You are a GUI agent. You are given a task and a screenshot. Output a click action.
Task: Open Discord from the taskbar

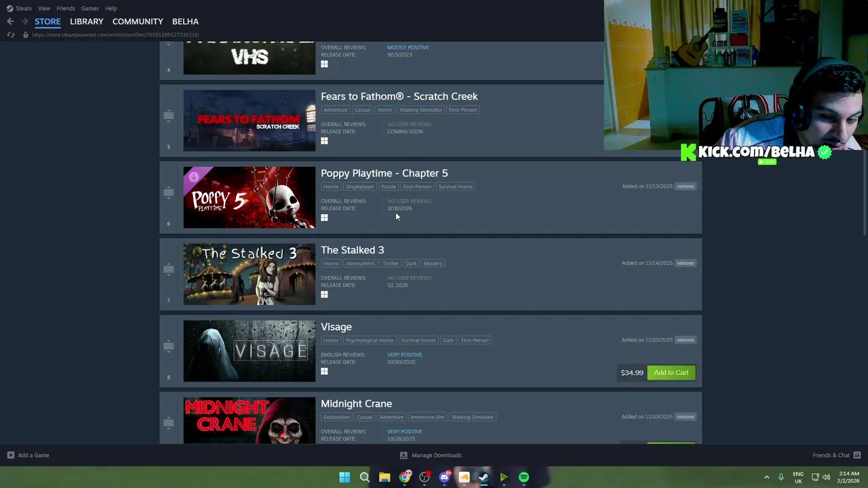click(444, 477)
